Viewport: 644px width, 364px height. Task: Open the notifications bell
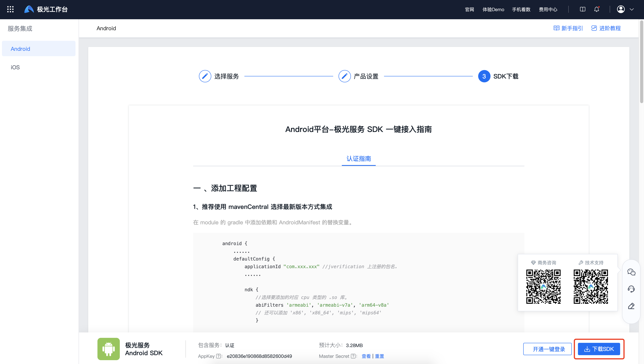pyautogui.click(x=597, y=9)
